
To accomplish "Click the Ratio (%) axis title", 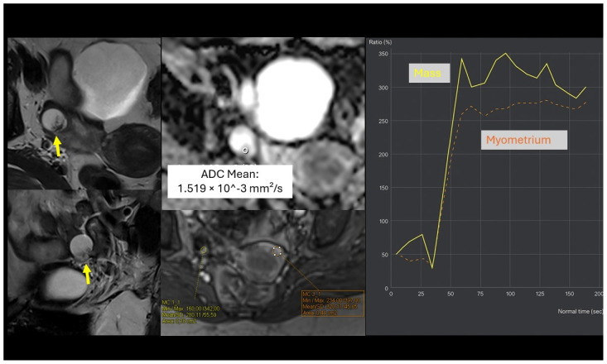I will pos(380,41).
